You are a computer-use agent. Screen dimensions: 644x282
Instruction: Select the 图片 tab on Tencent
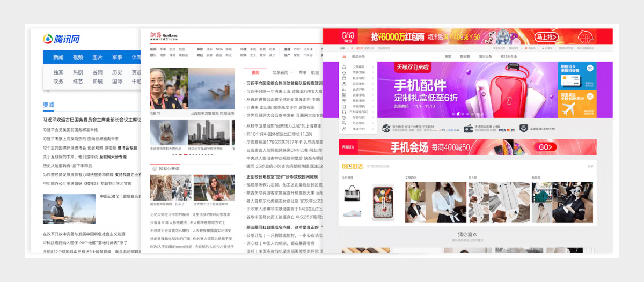tap(98, 57)
